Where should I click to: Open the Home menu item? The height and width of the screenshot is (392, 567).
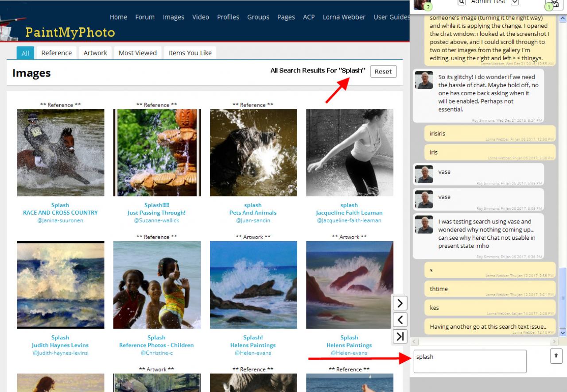pyautogui.click(x=118, y=17)
